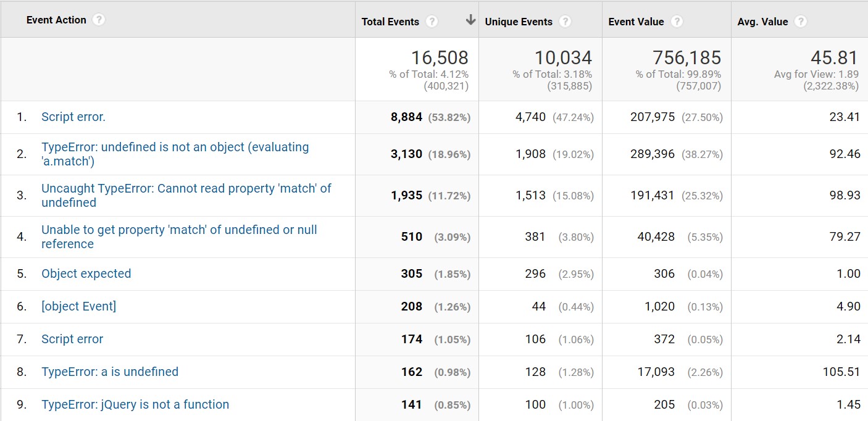Sort by Avg. Value column header
The image size is (868, 421).
[762, 22]
